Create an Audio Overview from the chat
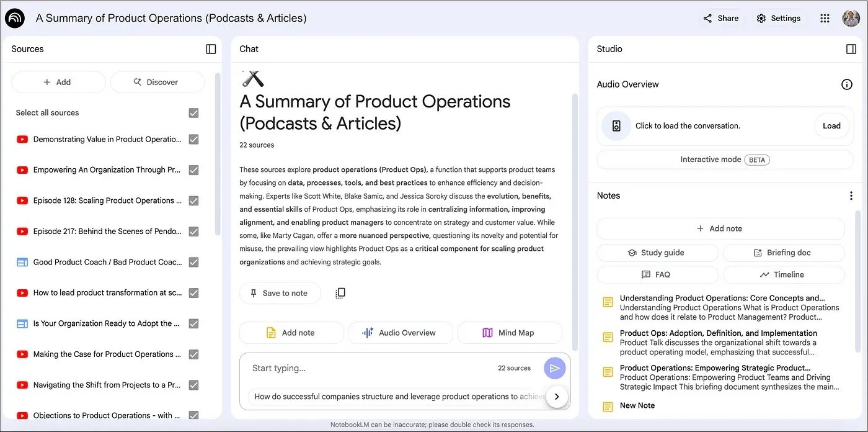 pos(401,332)
